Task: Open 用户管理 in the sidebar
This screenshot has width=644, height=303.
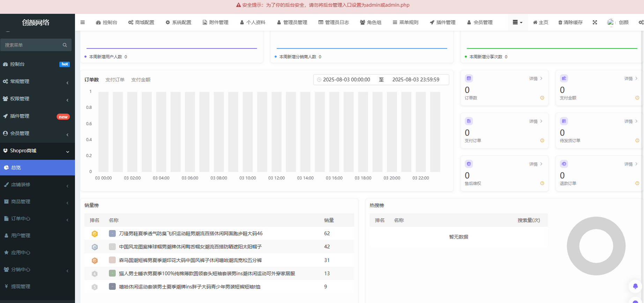Action: click(37, 236)
